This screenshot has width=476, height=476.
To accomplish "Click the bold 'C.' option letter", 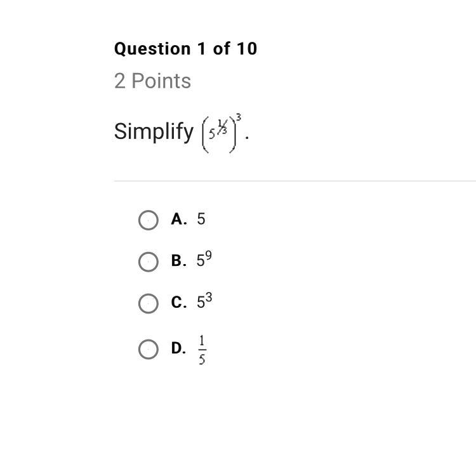I will coord(179,302).
